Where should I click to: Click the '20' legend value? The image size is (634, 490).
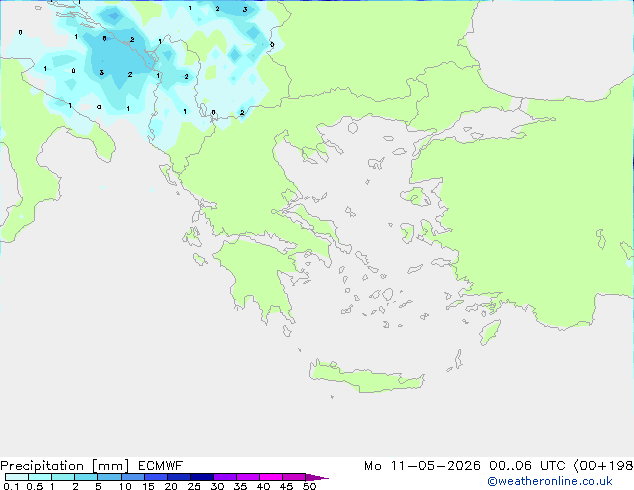point(171,486)
